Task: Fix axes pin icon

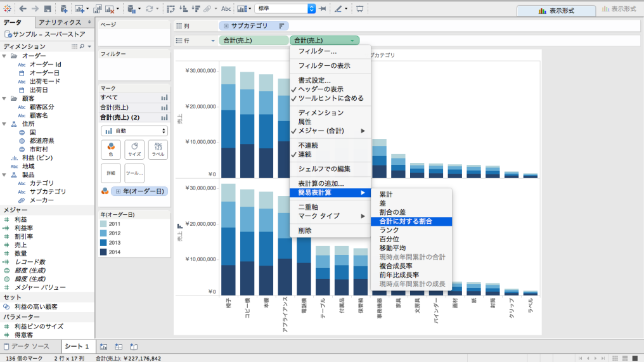Action: pos(323,9)
